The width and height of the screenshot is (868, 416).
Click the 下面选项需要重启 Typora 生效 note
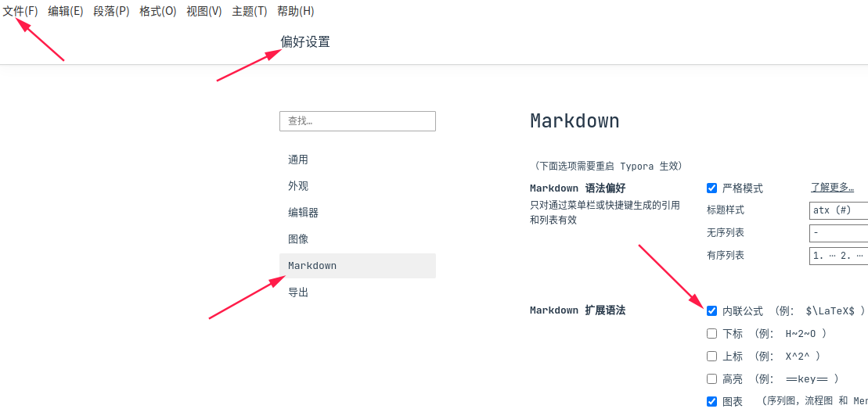click(609, 166)
